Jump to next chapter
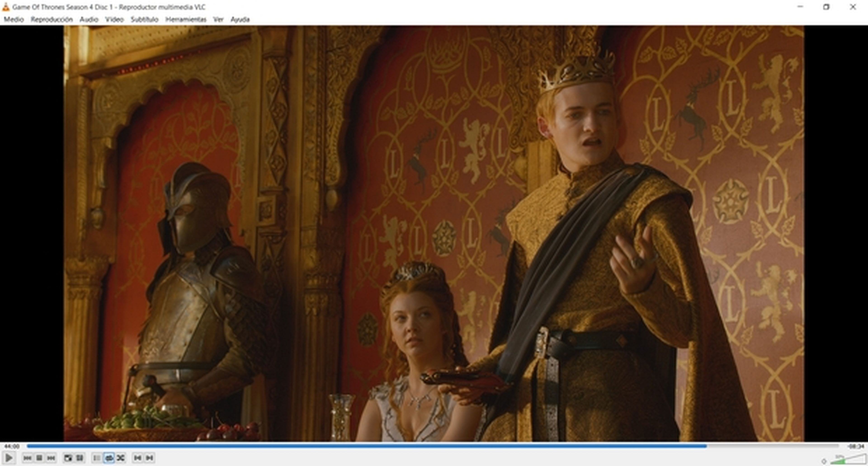868x466 pixels. [x=149, y=458]
